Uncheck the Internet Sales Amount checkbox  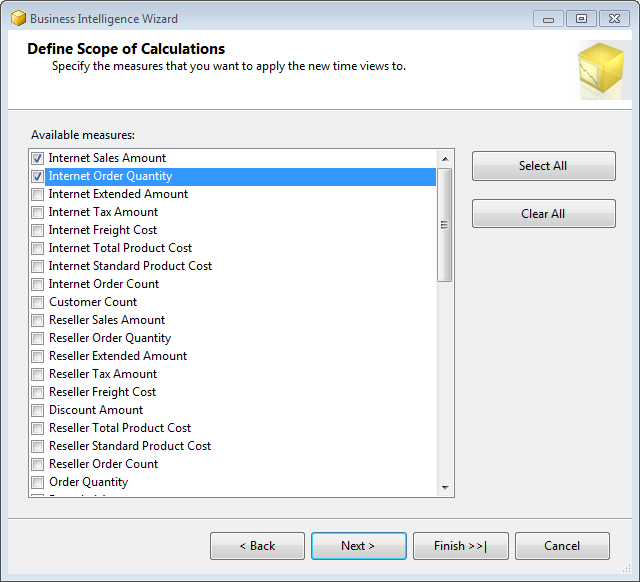(38, 158)
